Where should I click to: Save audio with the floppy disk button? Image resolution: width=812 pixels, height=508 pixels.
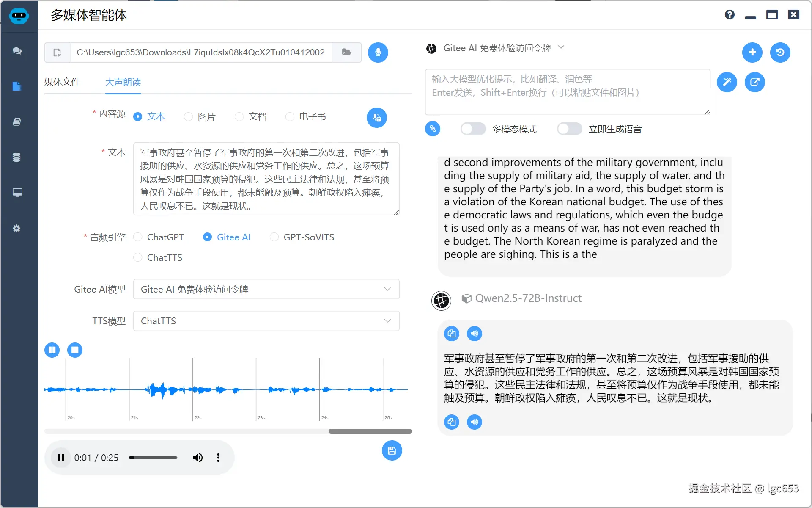pyautogui.click(x=392, y=450)
